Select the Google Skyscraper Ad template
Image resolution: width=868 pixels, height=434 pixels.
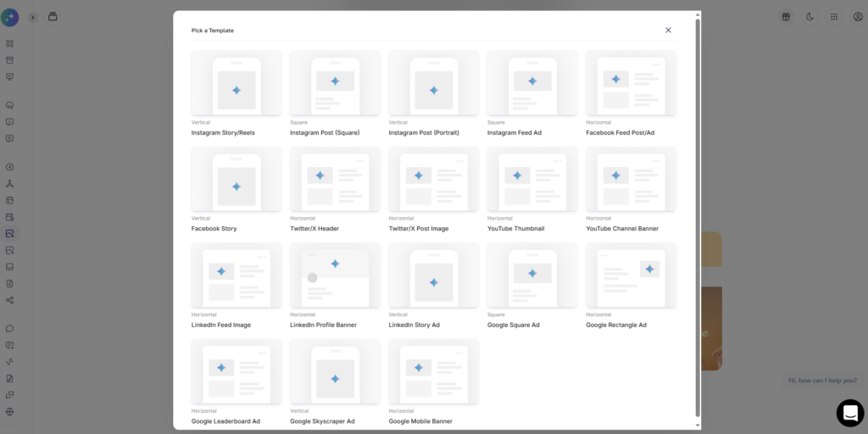coord(335,372)
